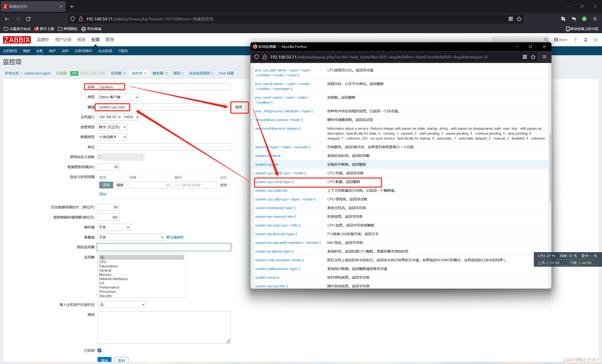Click the green account avatar icon
Image resolution: width=602 pixels, height=364 pixels.
[584, 19]
